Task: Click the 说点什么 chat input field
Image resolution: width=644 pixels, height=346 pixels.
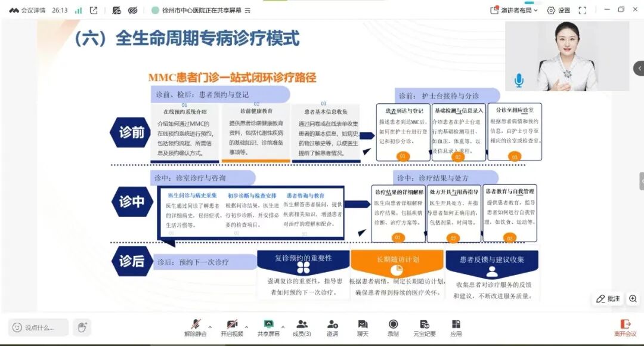Action: [38, 328]
